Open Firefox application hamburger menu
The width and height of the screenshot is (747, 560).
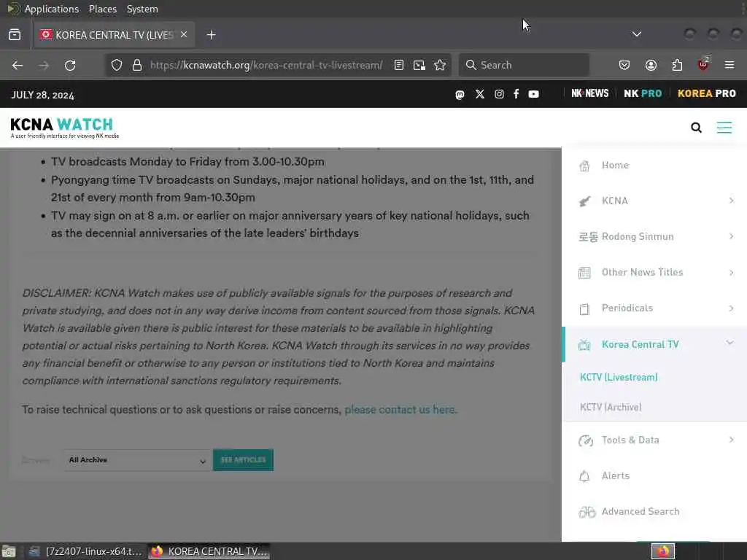point(729,65)
